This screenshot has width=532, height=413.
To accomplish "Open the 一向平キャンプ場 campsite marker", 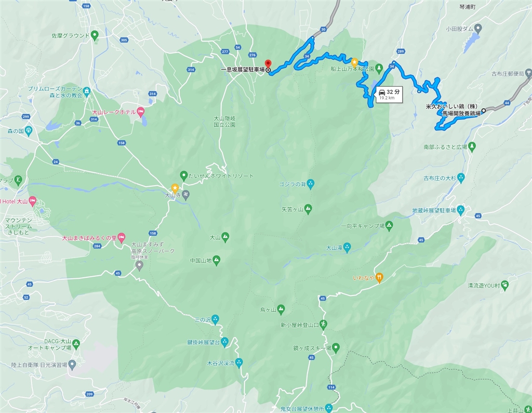I will (389, 226).
